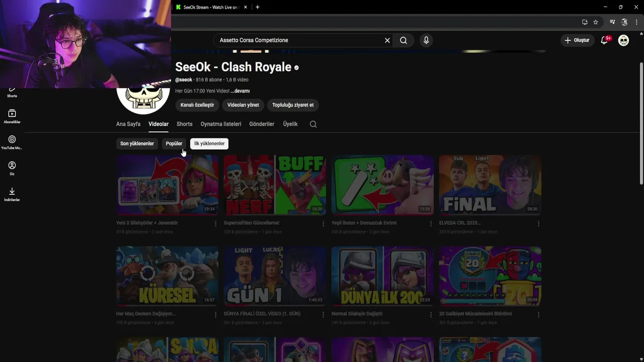
Task: Open the Oynatma listeleri tab
Action: [221, 124]
